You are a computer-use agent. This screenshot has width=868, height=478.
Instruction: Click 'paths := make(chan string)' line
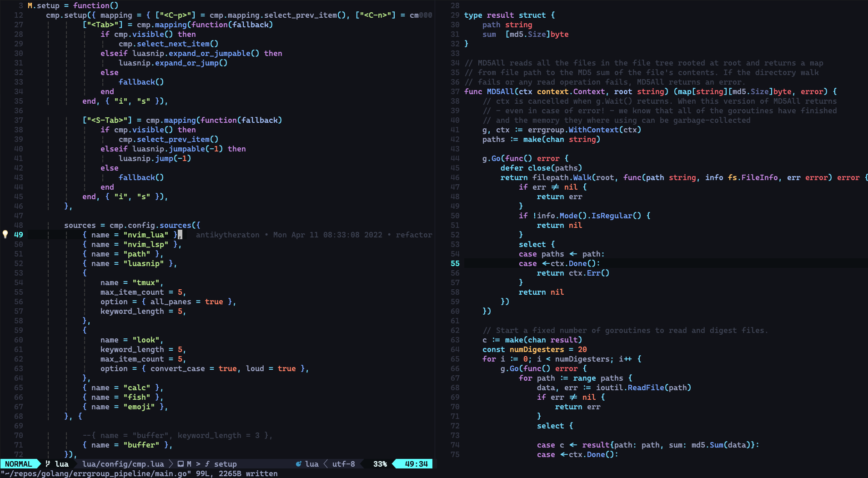coord(542,139)
